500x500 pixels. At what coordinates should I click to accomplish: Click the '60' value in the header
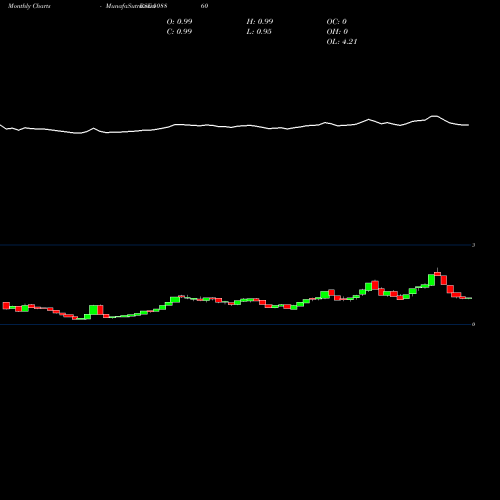[x=204, y=6]
